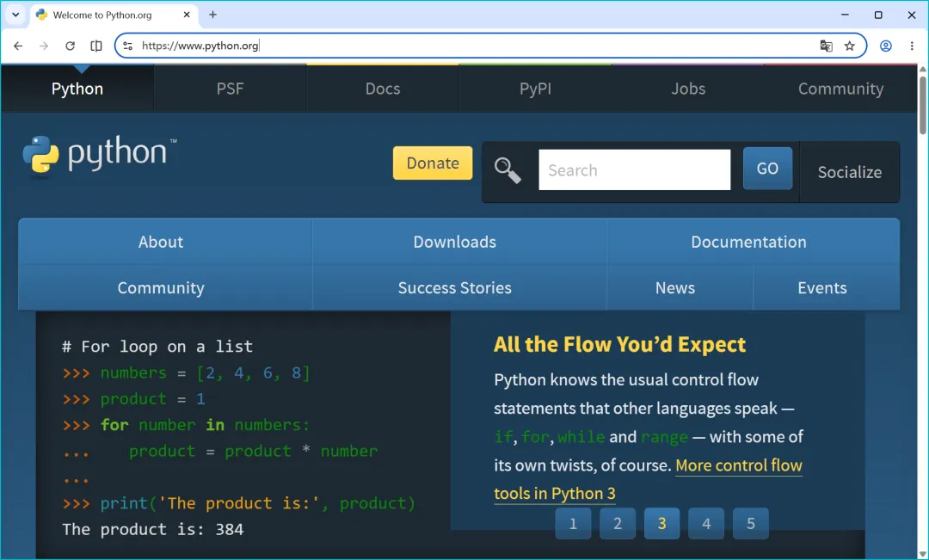Viewport: 929px width, 560px height.
Task: Click the scrollbar up arrow
Action: [x=922, y=70]
